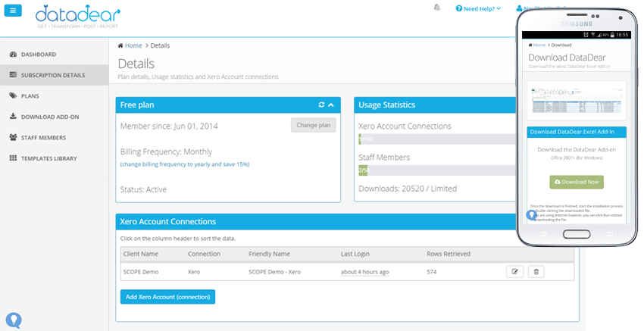Click the Home breadcrumb link
The image size is (644, 331).
(133, 45)
